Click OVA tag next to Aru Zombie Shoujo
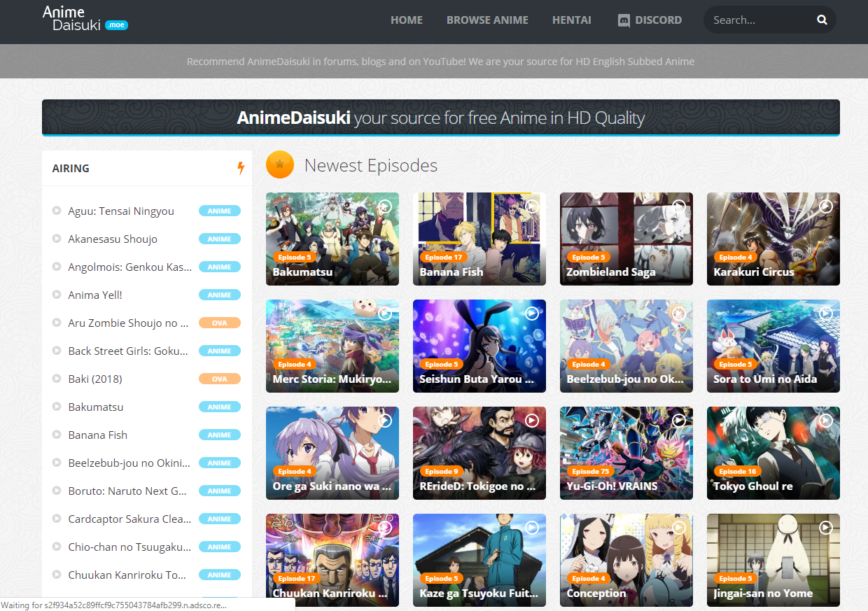Viewport: 868px width, 611px height. pyautogui.click(x=220, y=323)
